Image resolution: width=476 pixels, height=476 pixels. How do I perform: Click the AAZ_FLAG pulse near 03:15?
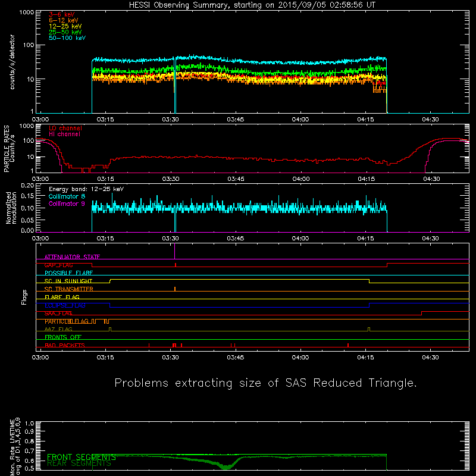point(110,330)
